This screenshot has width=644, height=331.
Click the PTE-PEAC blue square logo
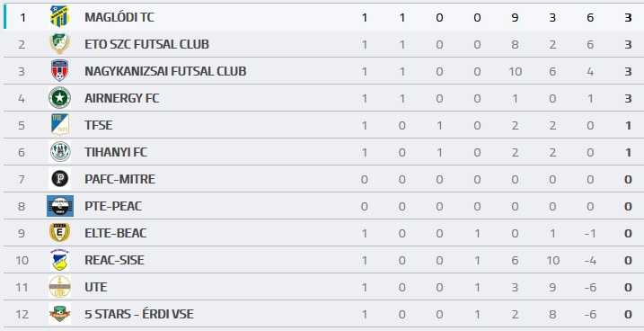pos(60,206)
